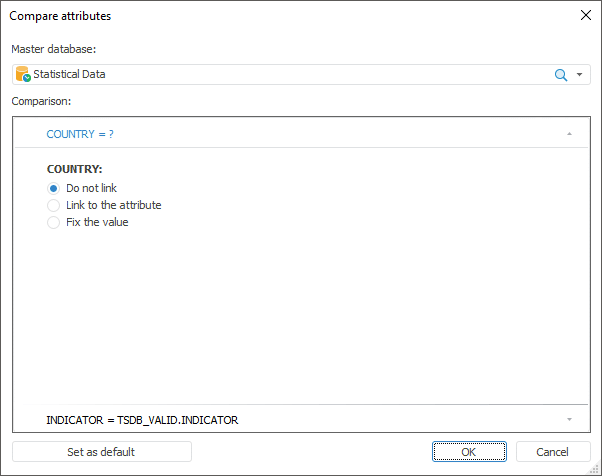Click the Cancel button
Image resolution: width=602 pixels, height=476 pixels.
pos(553,452)
